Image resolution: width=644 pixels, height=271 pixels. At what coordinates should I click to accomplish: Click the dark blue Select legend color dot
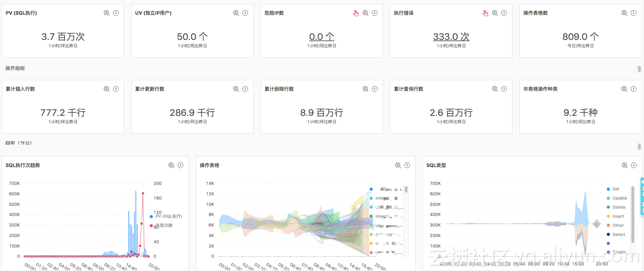coord(608,235)
